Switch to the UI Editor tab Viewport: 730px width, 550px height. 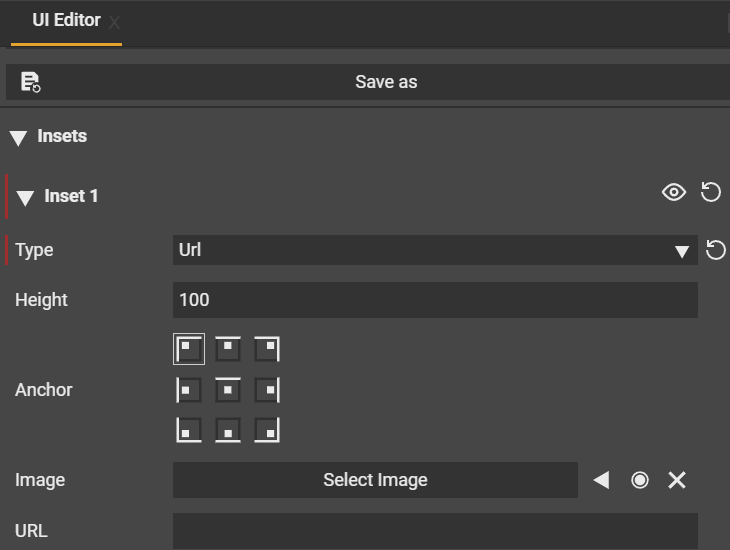click(x=65, y=21)
